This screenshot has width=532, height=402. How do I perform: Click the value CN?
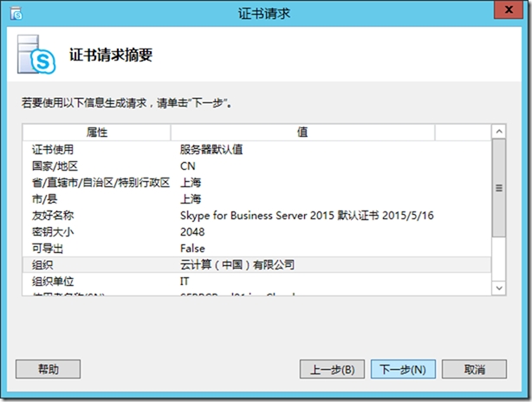pyautogui.click(x=188, y=165)
